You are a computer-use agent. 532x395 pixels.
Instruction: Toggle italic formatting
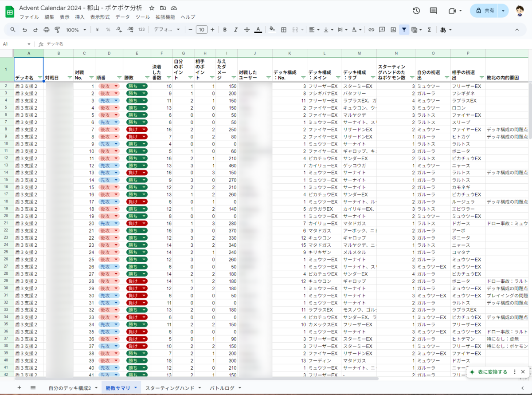point(236,30)
